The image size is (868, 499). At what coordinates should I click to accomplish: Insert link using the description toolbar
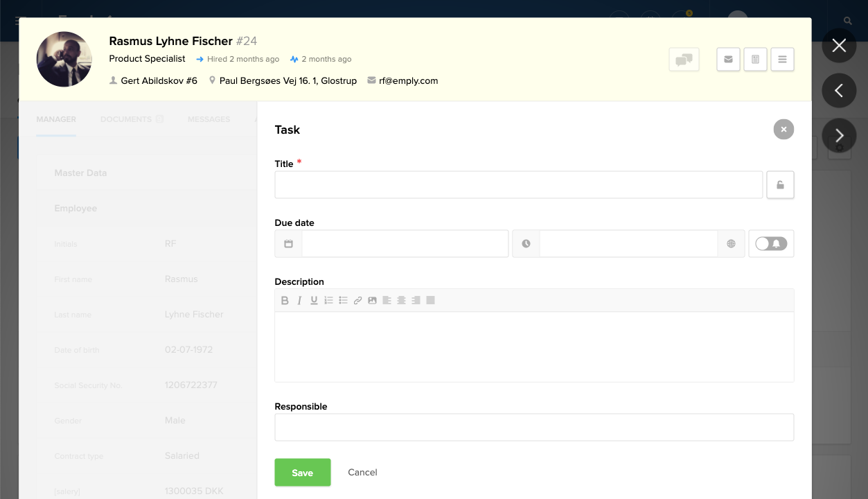pos(357,301)
